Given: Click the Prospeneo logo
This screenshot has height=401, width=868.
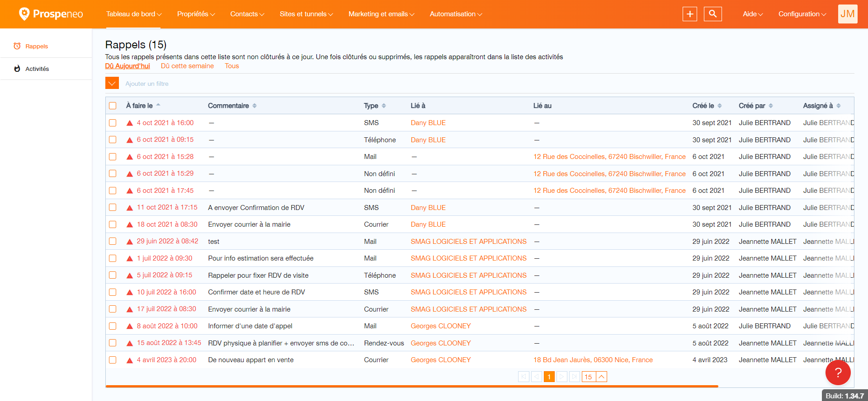Looking at the screenshot, I should coord(51,14).
